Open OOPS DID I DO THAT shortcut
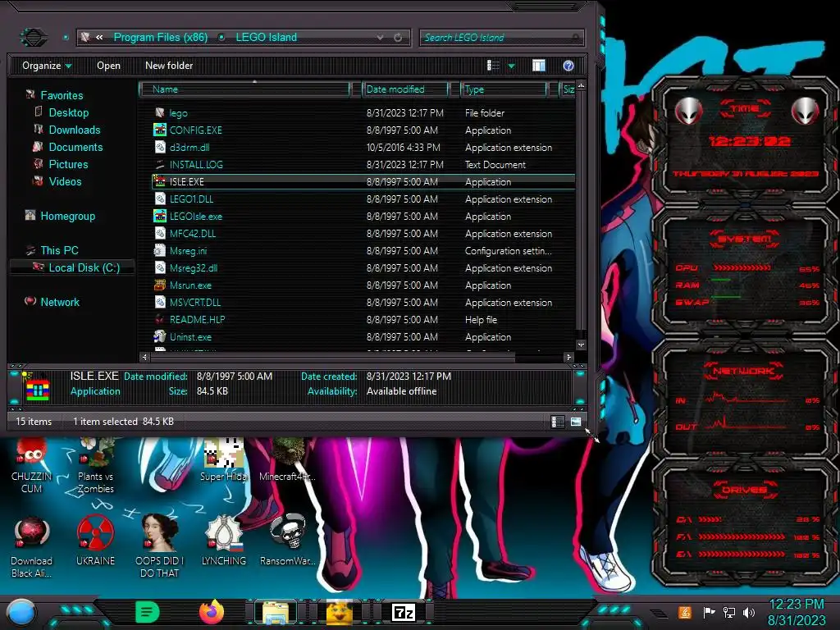 point(159,546)
